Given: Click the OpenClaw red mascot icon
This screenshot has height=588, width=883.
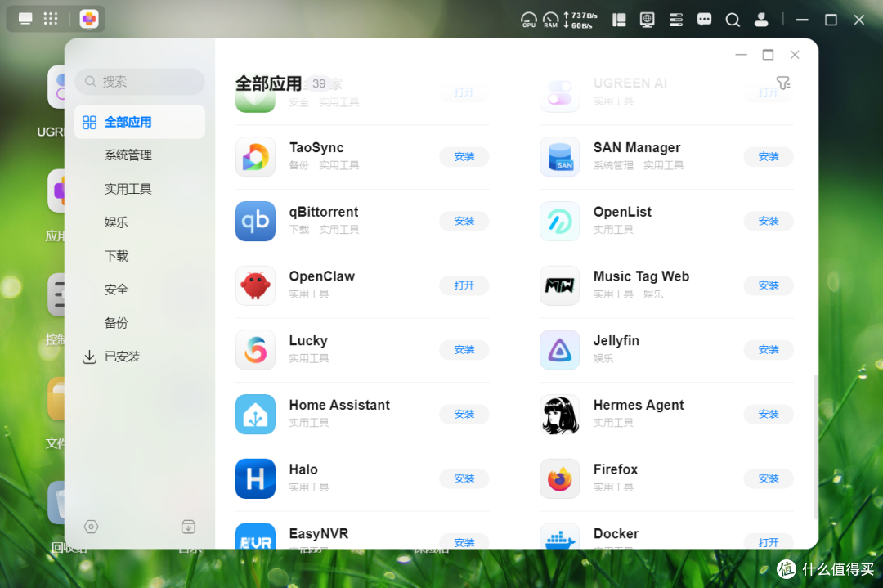Looking at the screenshot, I should (x=255, y=285).
